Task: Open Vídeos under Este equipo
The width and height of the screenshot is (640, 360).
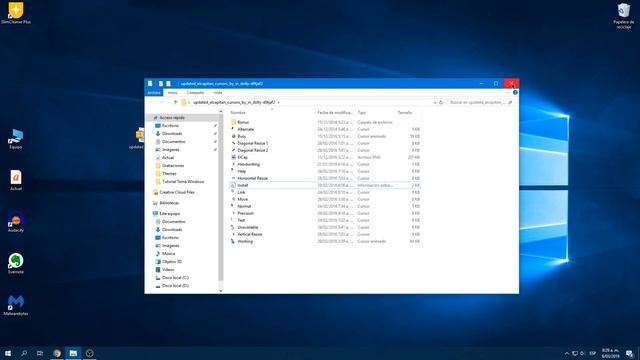Action: click(x=168, y=269)
